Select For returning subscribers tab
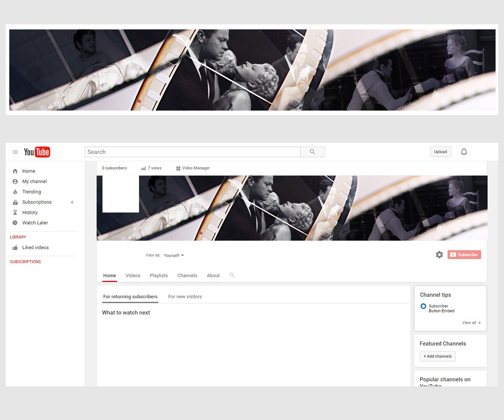504x420 pixels. [x=130, y=297]
